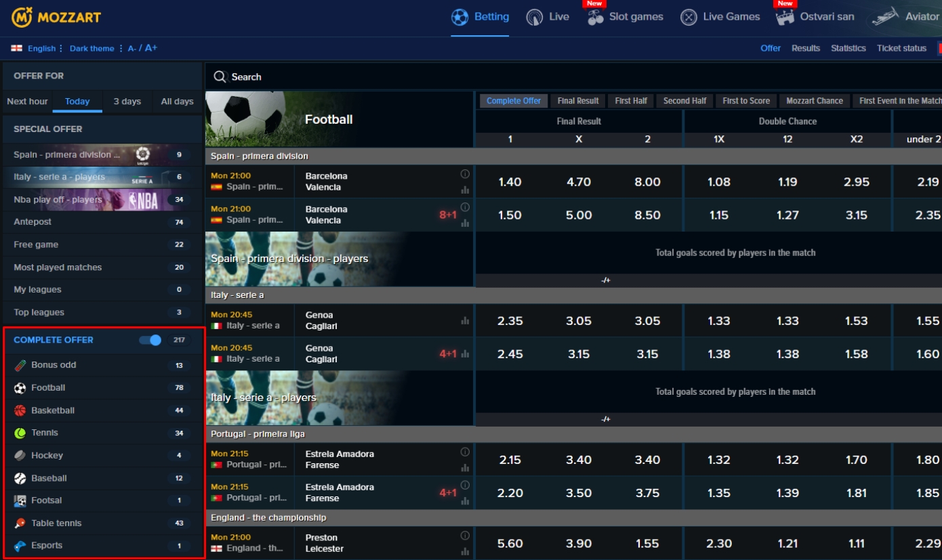Viewport: 942px width, 560px height.
Task: Increase font size with A+
Action: [150, 48]
